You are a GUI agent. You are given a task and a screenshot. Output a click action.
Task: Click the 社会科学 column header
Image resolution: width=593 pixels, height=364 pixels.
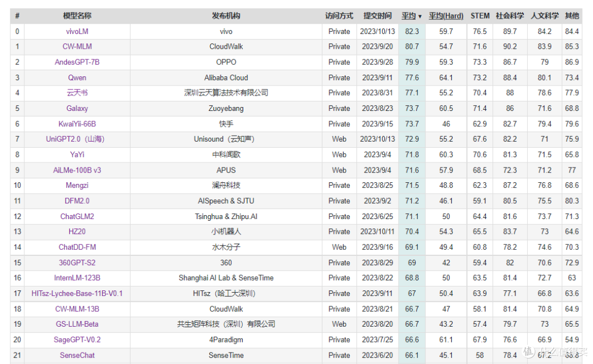click(510, 16)
